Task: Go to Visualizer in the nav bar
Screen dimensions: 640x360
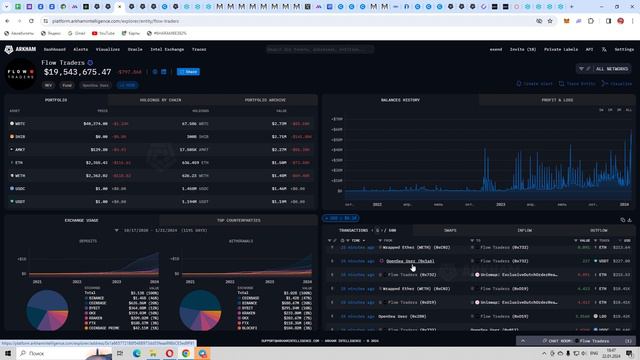Action: pyautogui.click(x=108, y=49)
